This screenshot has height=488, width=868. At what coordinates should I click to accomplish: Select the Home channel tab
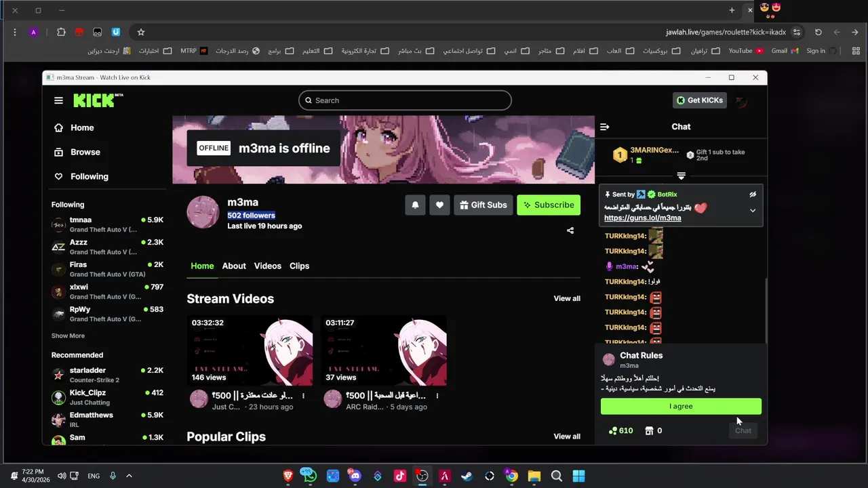pos(202,266)
